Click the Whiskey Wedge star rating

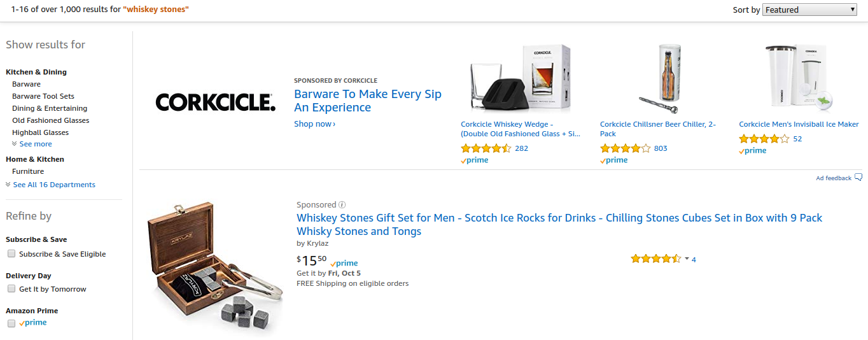(486, 148)
